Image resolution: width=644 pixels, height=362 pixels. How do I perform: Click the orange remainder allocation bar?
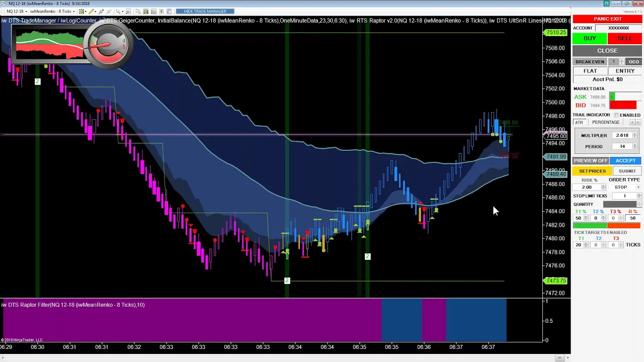coord(624,226)
